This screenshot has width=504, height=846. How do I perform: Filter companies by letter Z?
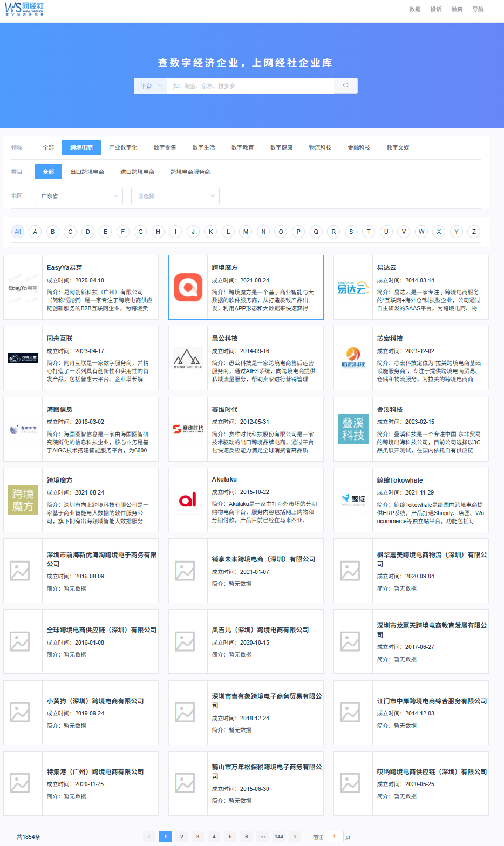coord(474,232)
